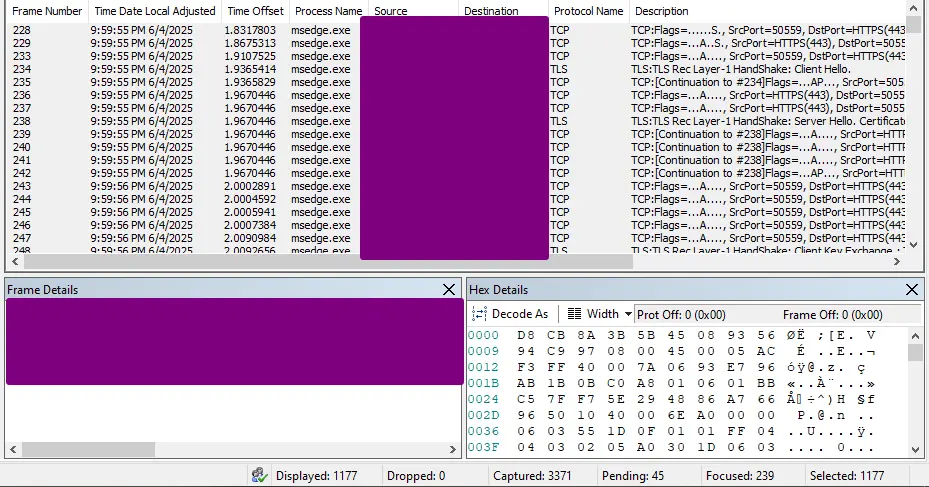The width and height of the screenshot is (929, 487).
Task: Click Frame Details horizontal scrollbar left arrow
Action: click(14, 450)
